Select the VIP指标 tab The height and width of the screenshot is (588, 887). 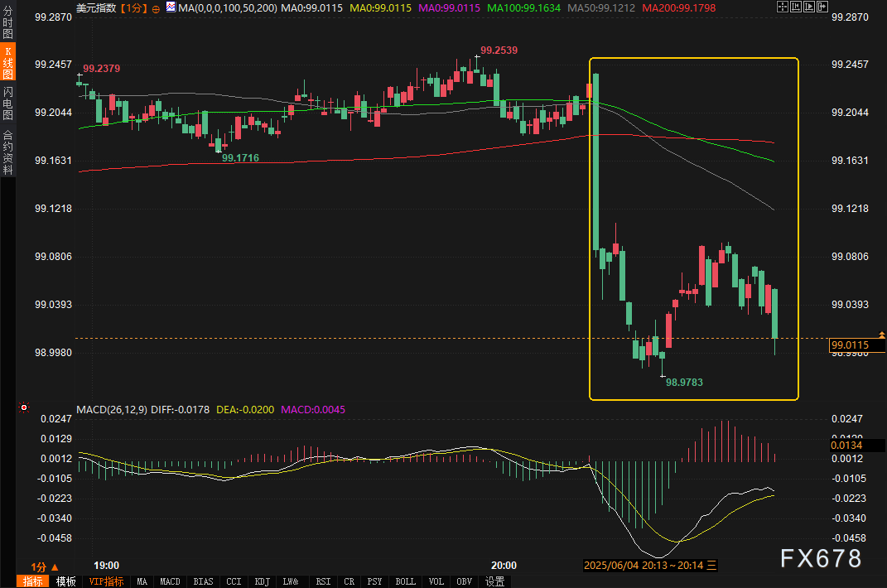pyautogui.click(x=106, y=581)
